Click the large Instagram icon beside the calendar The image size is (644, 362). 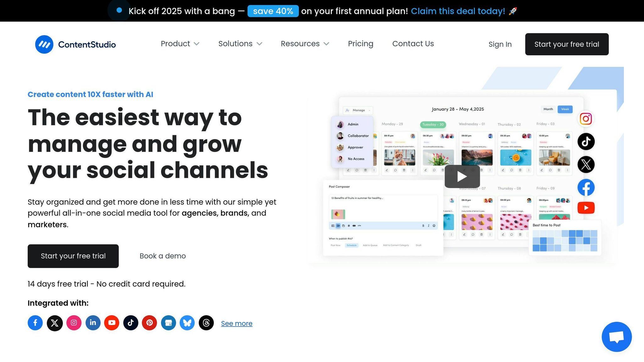586,119
